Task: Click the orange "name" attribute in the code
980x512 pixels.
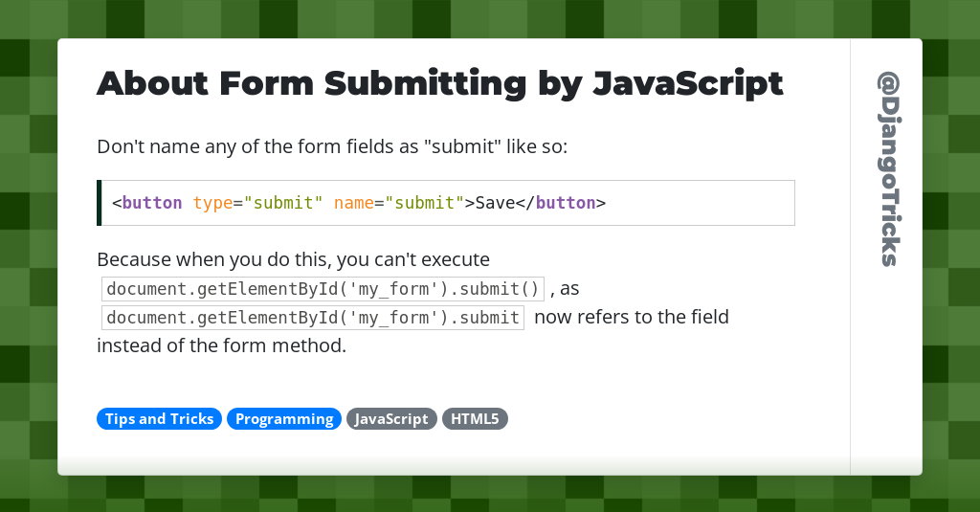Action: point(354,203)
